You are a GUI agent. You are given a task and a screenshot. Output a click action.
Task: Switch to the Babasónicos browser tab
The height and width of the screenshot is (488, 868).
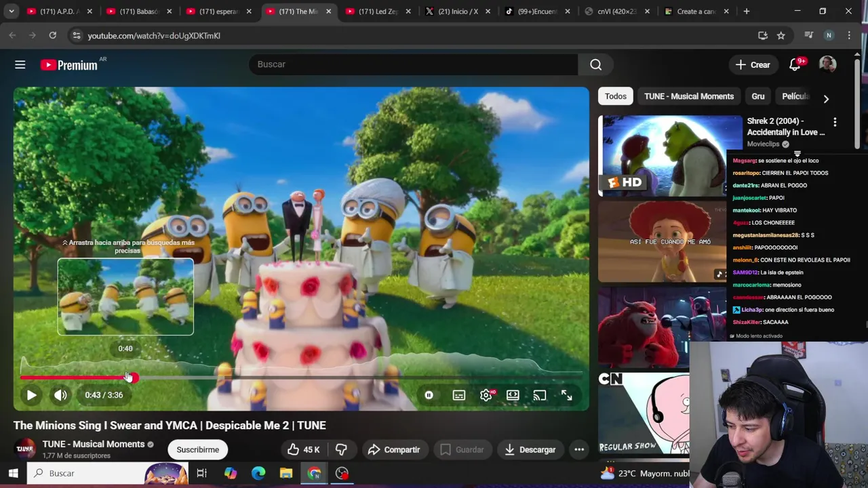coord(139,12)
